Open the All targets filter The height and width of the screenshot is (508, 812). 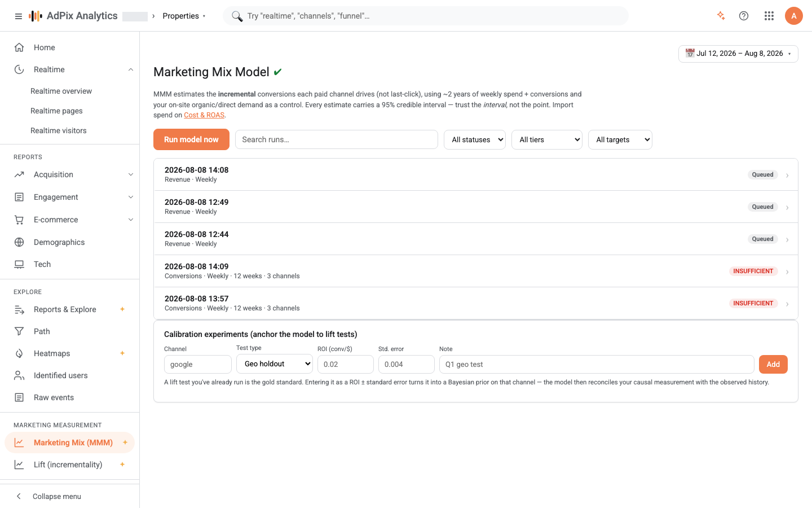tap(620, 139)
